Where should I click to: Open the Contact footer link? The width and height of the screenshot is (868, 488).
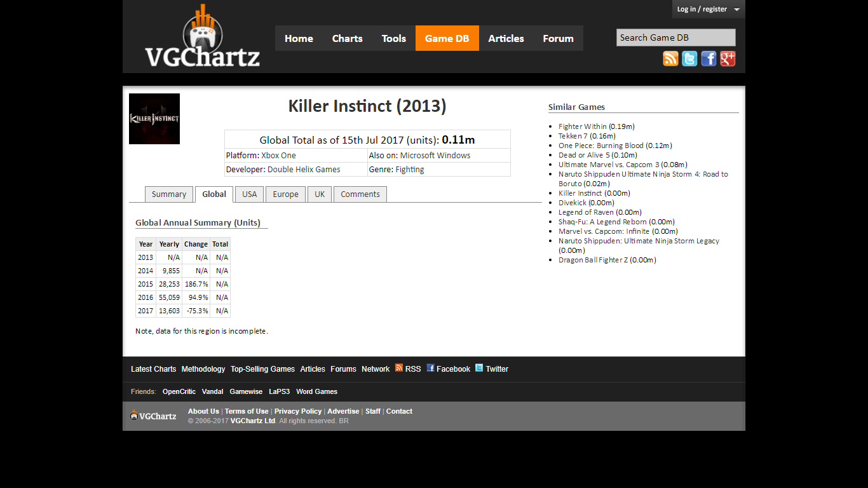pos(399,412)
